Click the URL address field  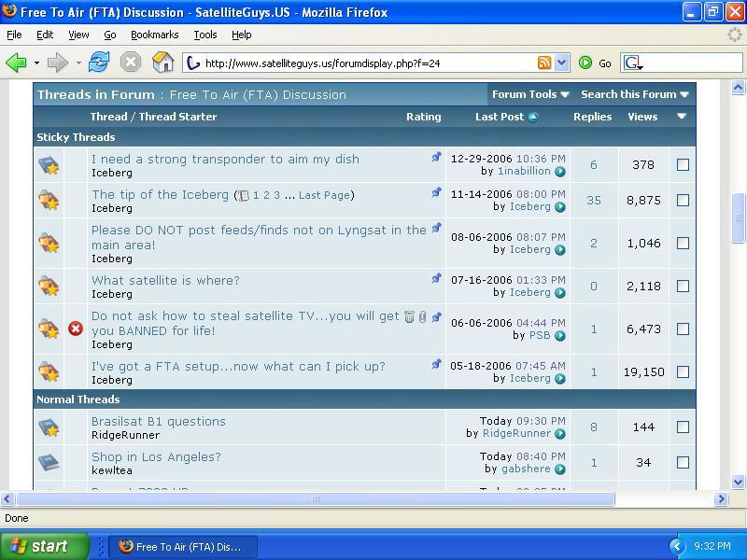pyautogui.click(x=369, y=63)
